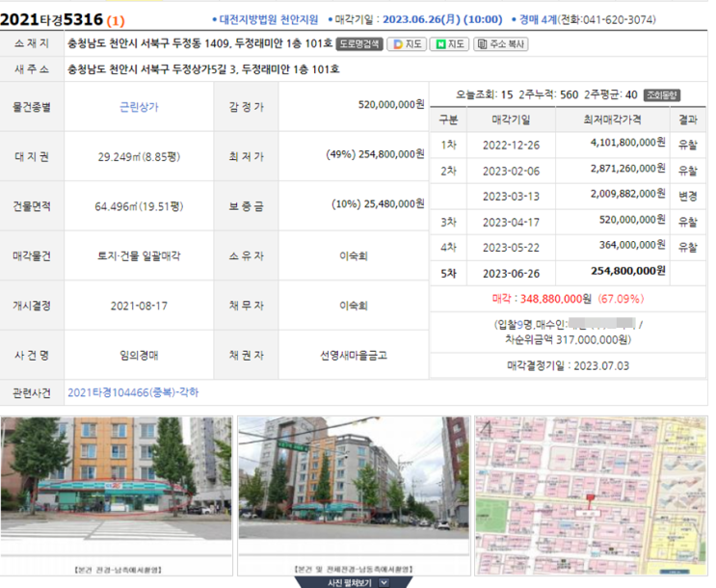
Task: Click the 5차 row date 2023-06-26
Action: 511,274
